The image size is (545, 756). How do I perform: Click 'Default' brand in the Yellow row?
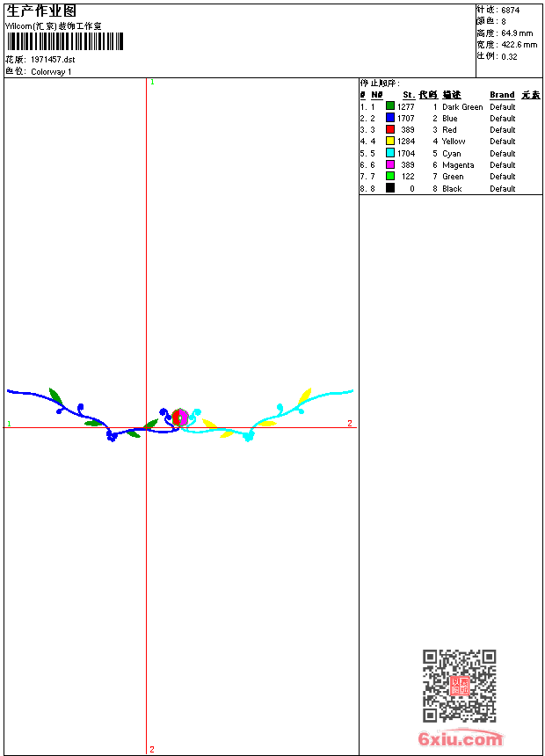[x=503, y=142]
